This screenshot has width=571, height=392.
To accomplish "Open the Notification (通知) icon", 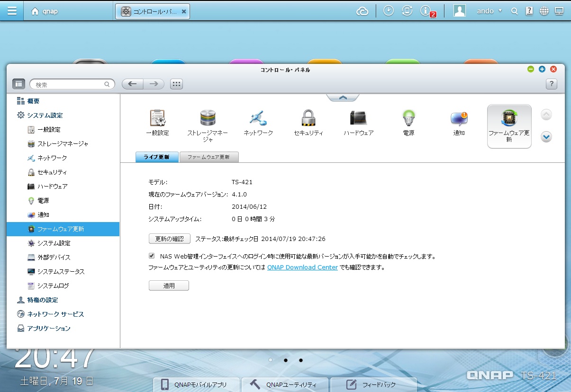I will [459, 118].
